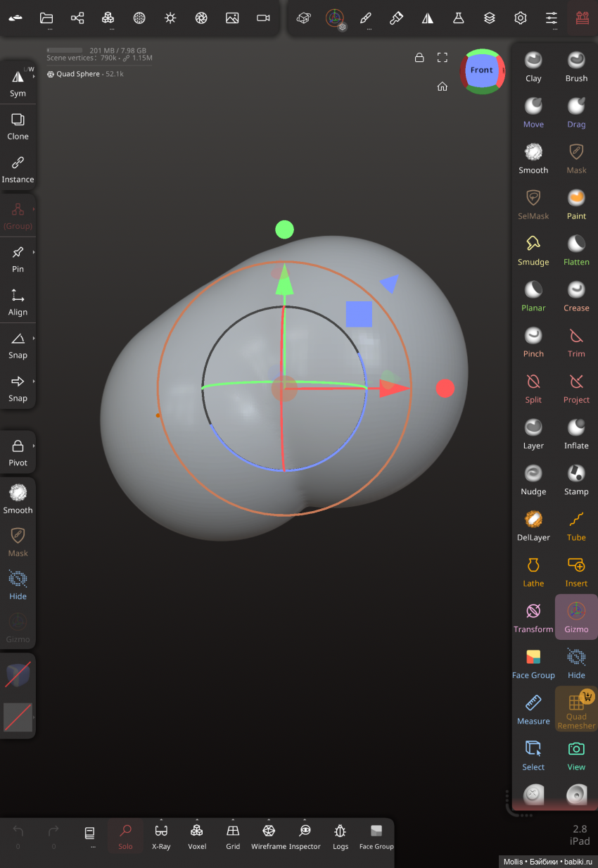Enable the Grid display
The height and width of the screenshot is (868, 598).
point(233,836)
